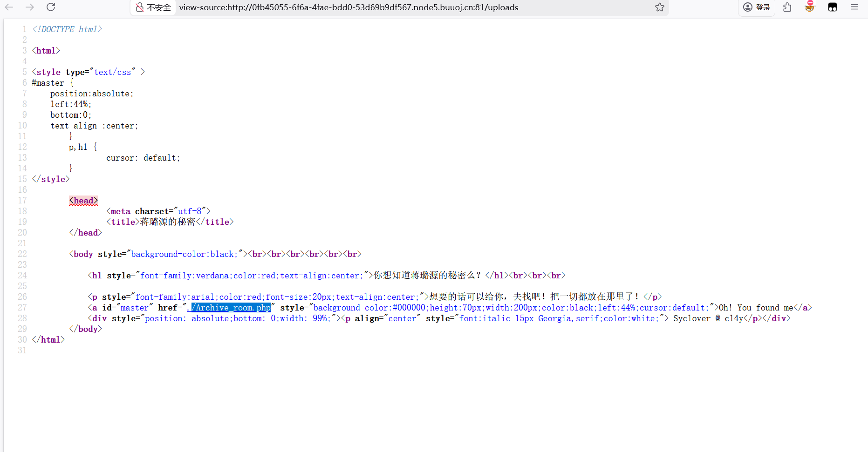Open the Tampermonkey extension icon
This screenshot has height=452, width=868.
[x=832, y=7]
